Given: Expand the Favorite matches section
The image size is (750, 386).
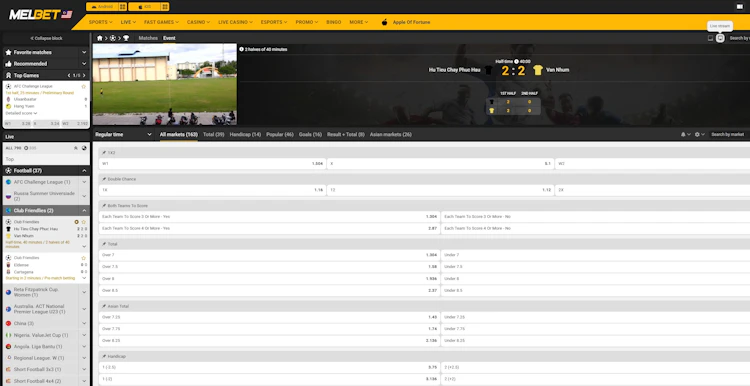Looking at the screenshot, I should click(x=46, y=52).
